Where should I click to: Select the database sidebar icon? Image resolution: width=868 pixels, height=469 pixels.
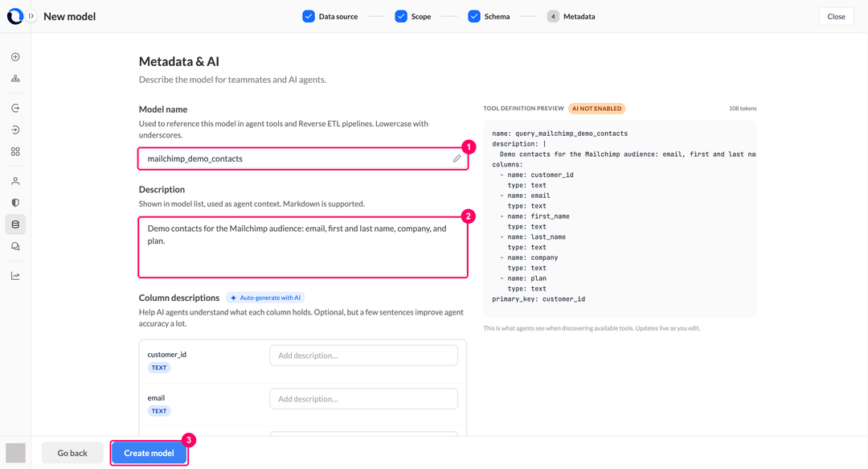pos(15,224)
